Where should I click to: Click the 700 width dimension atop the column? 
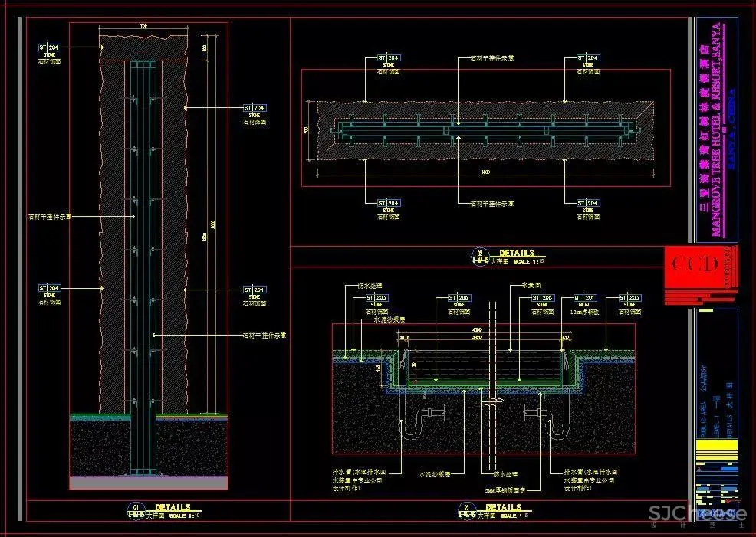[x=143, y=27]
